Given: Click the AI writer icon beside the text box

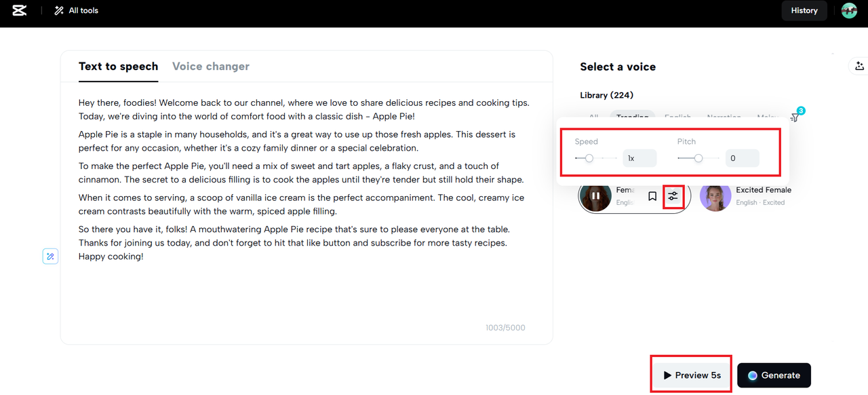Looking at the screenshot, I should click(x=50, y=257).
